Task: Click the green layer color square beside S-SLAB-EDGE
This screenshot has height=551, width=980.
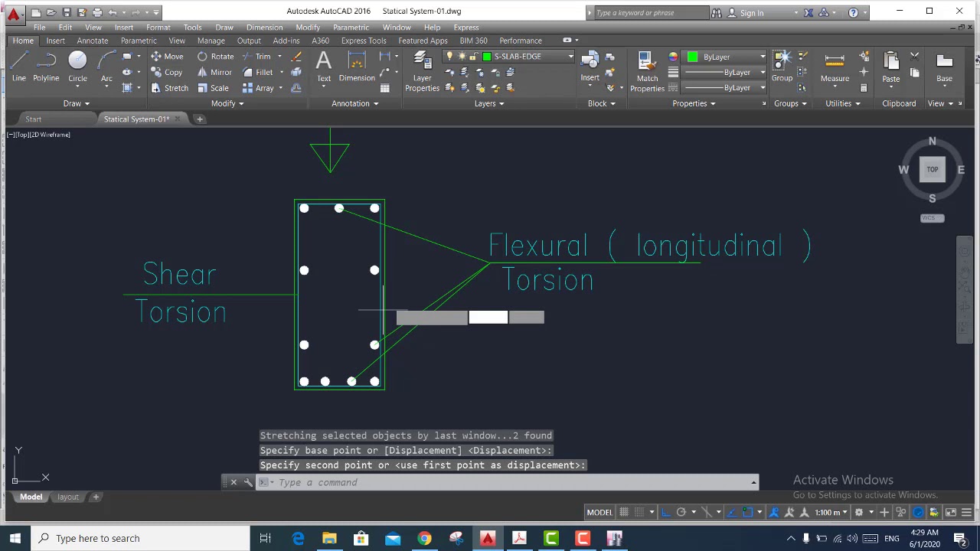Action: (486, 57)
